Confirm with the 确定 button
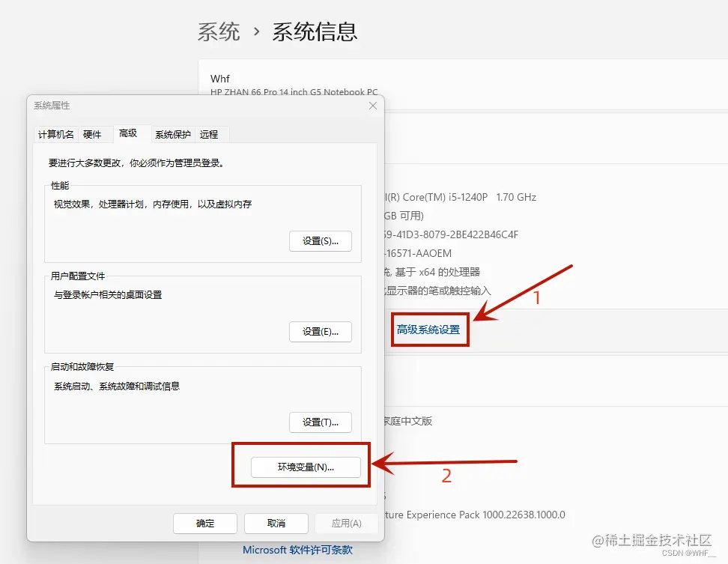Screen dimensions: 728x564 (205, 523)
